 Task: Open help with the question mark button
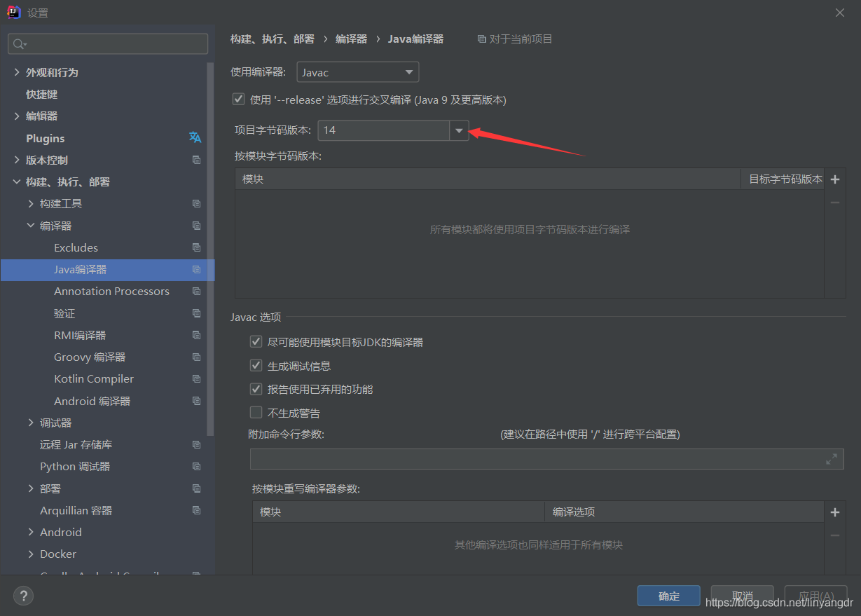[23, 596]
